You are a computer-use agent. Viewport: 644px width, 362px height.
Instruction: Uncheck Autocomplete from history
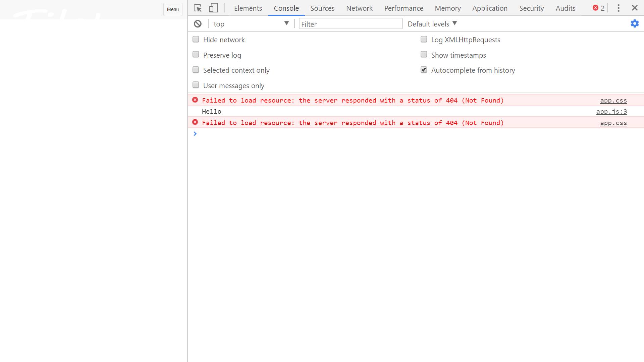[424, 70]
